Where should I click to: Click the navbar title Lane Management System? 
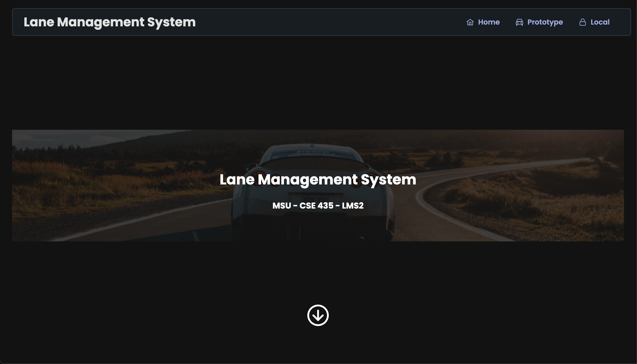(110, 22)
